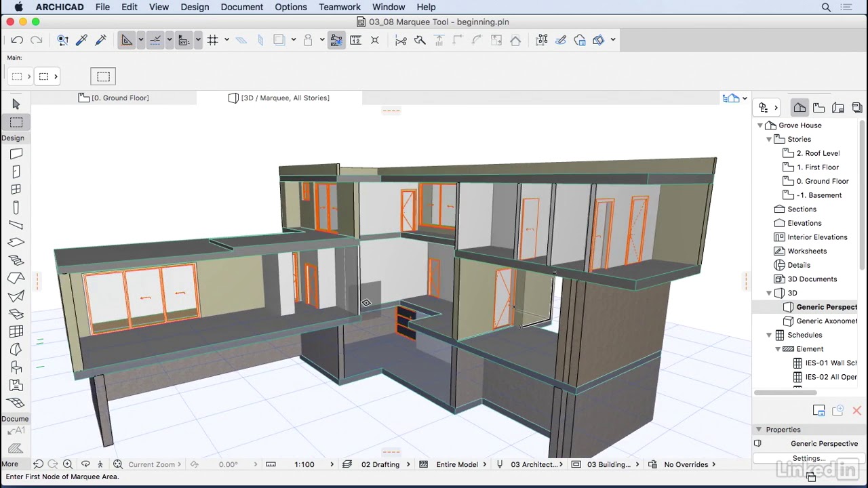Click the Undo arrow in the toolbar
The width and height of the screenshot is (868, 488).
[17, 40]
